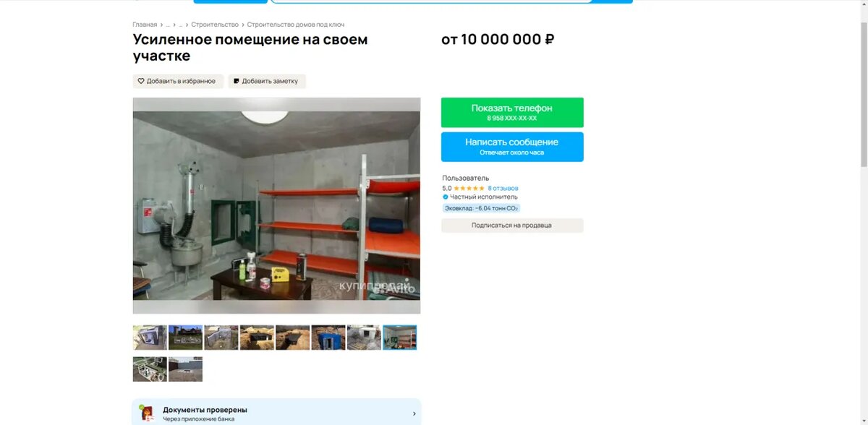Open the main bunker interior photo
The width and height of the screenshot is (868, 425).
276,205
